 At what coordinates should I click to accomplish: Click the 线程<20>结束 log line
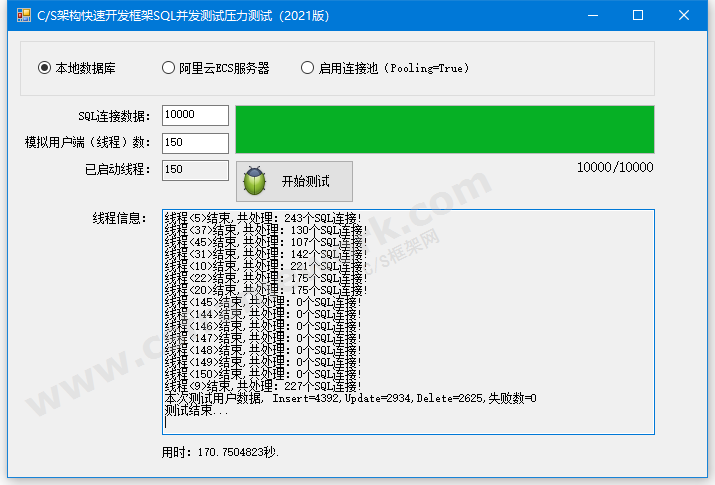266,290
